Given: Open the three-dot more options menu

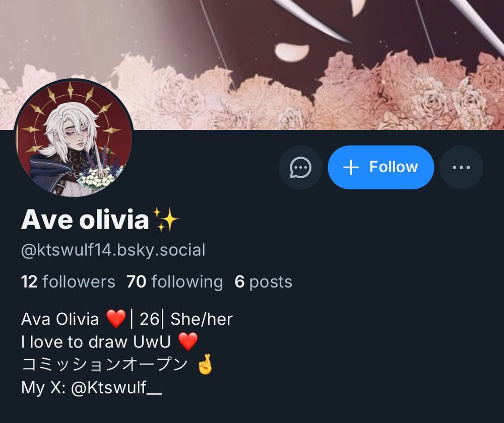Looking at the screenshot, I should 461,167.
